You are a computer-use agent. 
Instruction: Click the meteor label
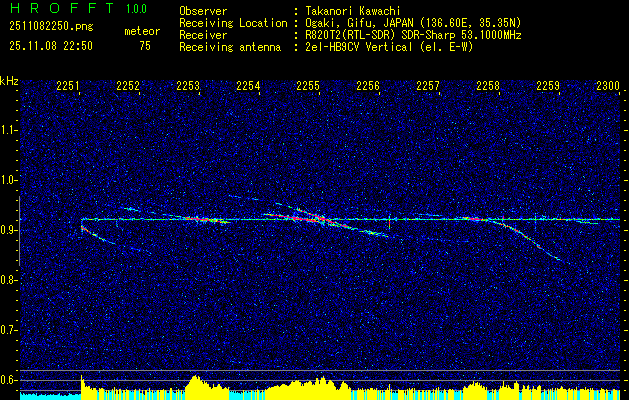[142, 31]
